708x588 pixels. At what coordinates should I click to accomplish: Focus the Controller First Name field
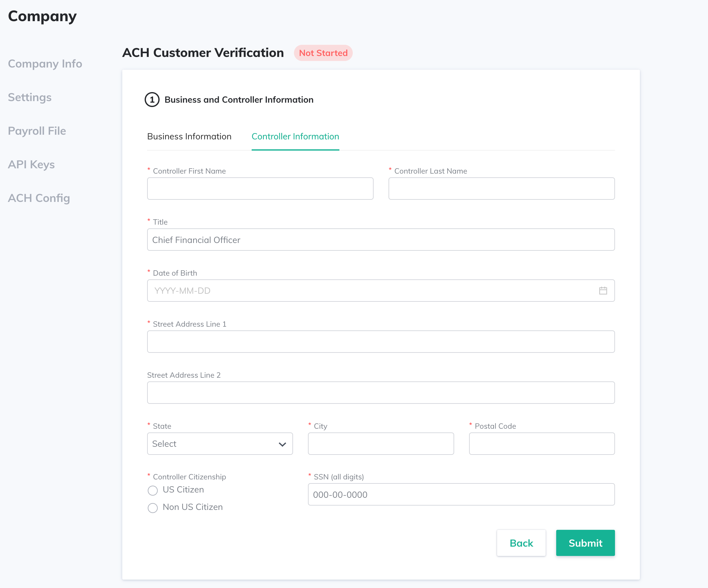click(x=260, y=189)
